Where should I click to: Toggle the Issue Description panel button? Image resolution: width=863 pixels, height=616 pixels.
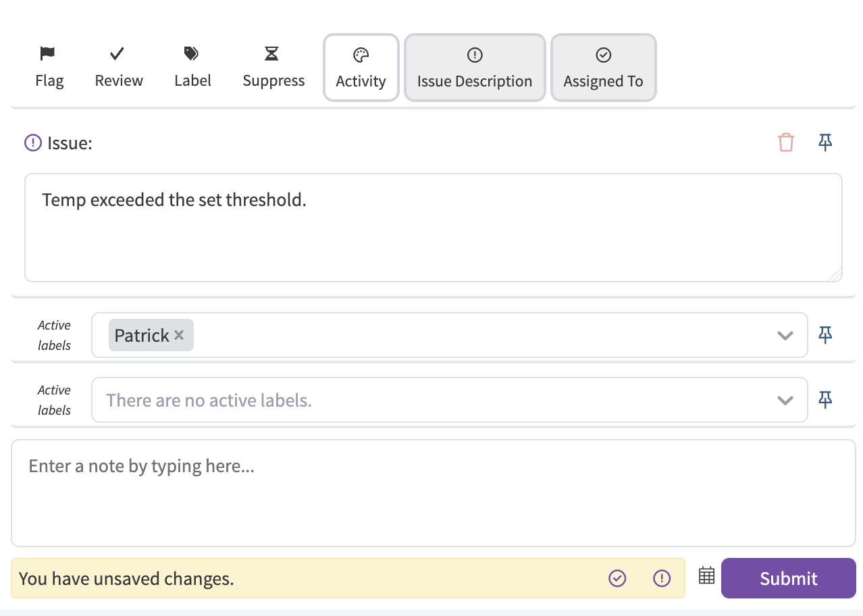(x=475, y=68)
